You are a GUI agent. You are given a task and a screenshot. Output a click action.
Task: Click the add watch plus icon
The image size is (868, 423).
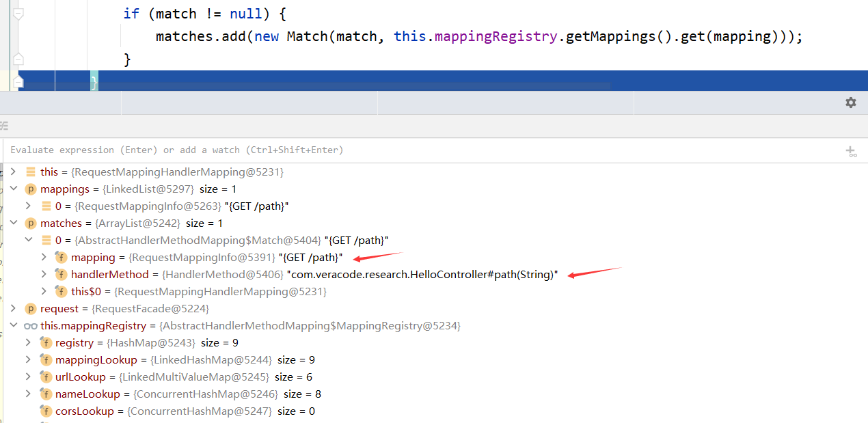[851, 151]
